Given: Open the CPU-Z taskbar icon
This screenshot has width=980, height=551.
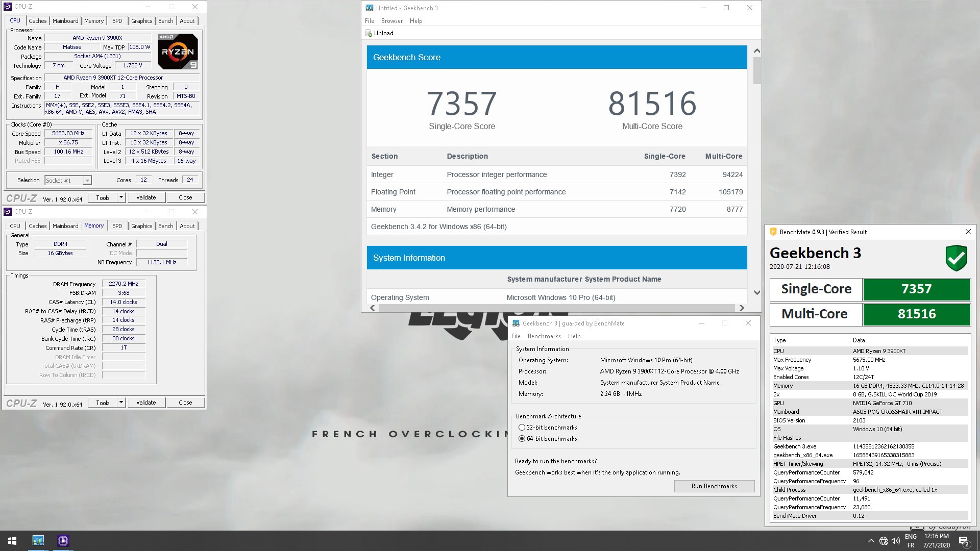Looking at the screenshot, I should tap(63, 541).
